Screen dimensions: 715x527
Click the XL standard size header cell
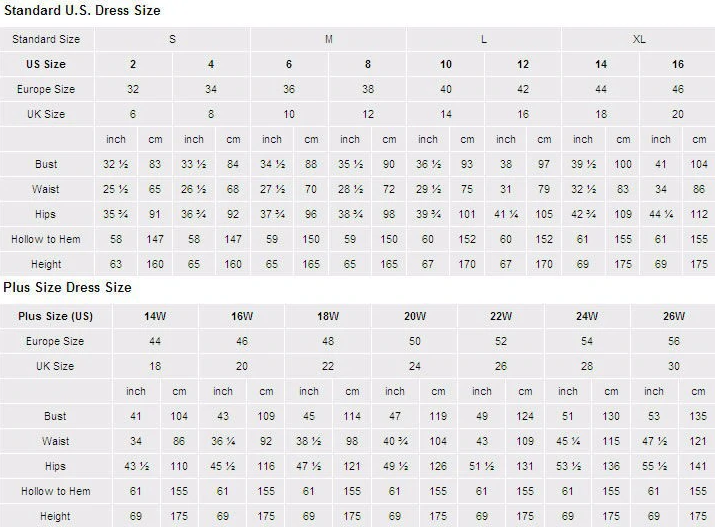pyautogui.click(x=639, y=39)
